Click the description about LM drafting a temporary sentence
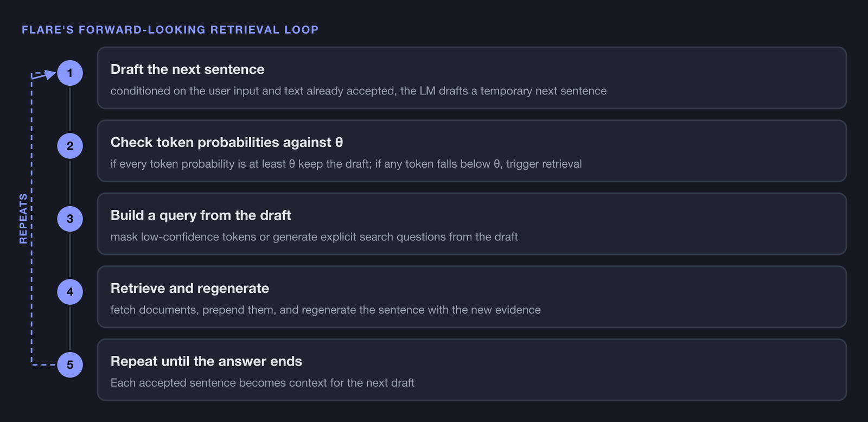The width and height of the screenshot is (868, 422). 359,91
